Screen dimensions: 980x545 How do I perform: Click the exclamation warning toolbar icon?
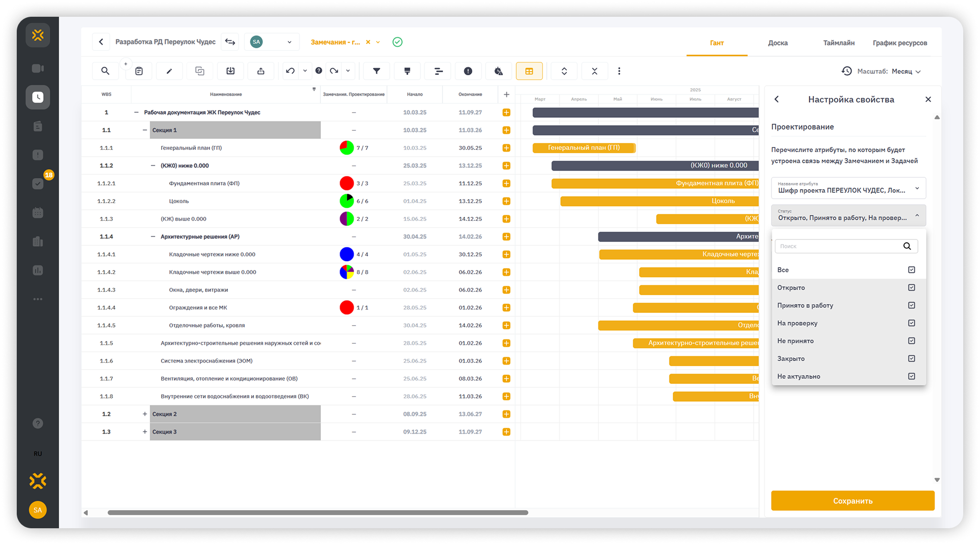click(468, 71)
